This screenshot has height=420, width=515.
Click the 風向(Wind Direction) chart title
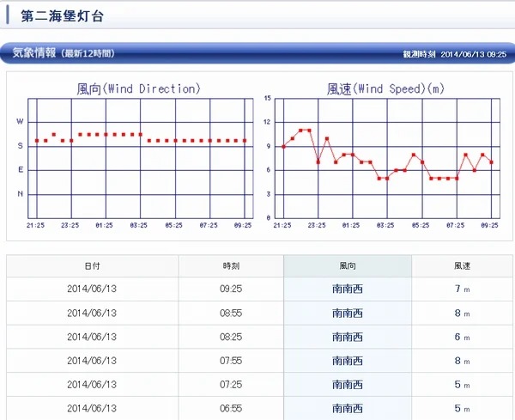click(x=138, y=88)
